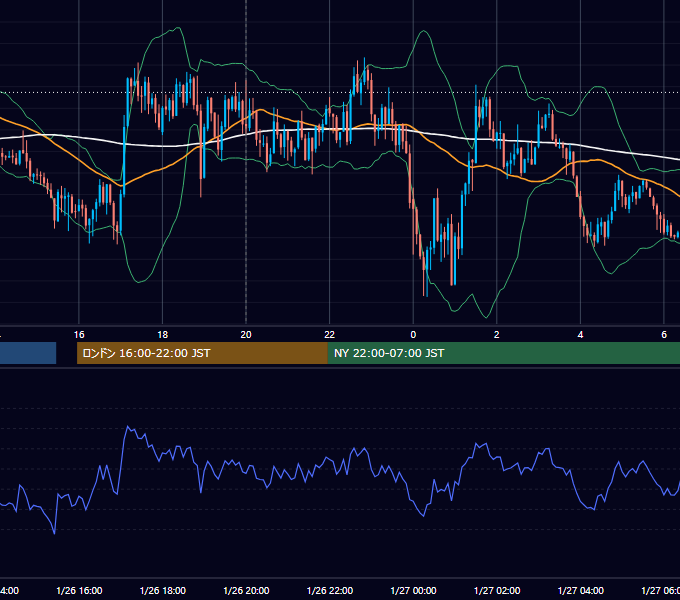Click the hour label 4 on upper axis
Viewport: 680px width, 600px height.
click(580, 335)
